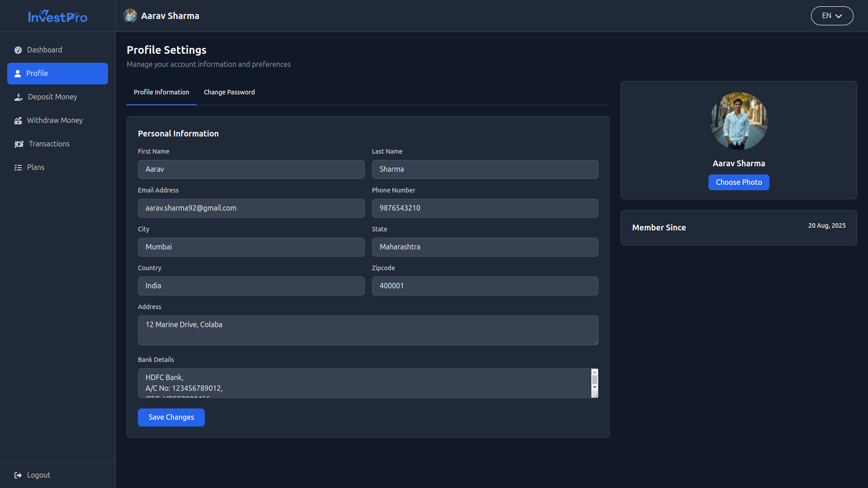
Task: Click the Email Address input field
Action: point(251,208)
